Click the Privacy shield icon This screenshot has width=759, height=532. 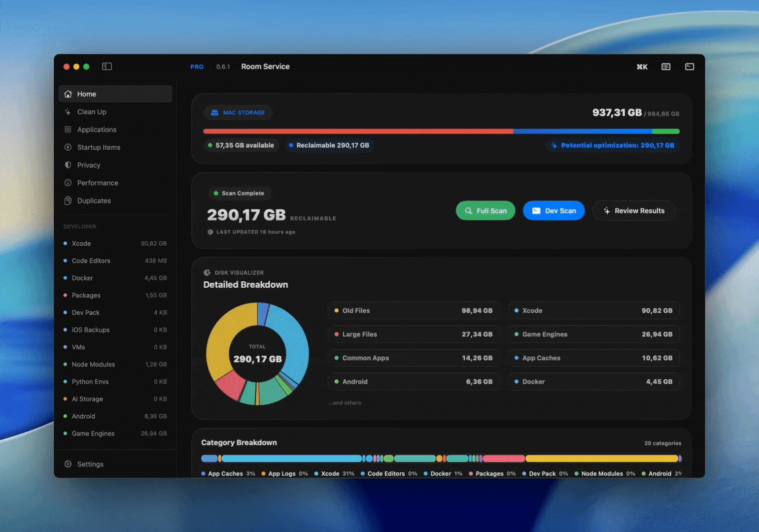68,165
